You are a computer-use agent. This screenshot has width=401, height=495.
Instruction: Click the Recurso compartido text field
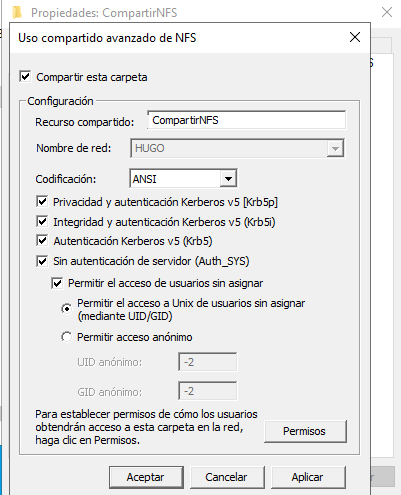[246, 120]
